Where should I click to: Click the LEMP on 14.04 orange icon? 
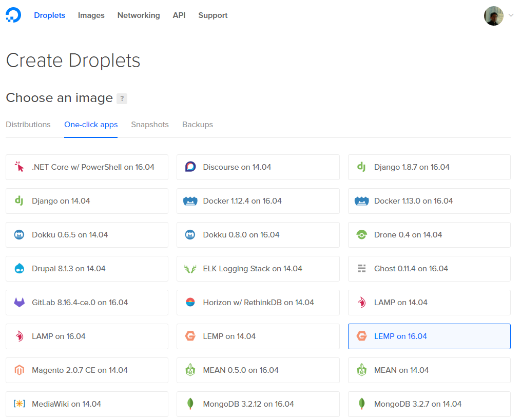pos(190,336)
